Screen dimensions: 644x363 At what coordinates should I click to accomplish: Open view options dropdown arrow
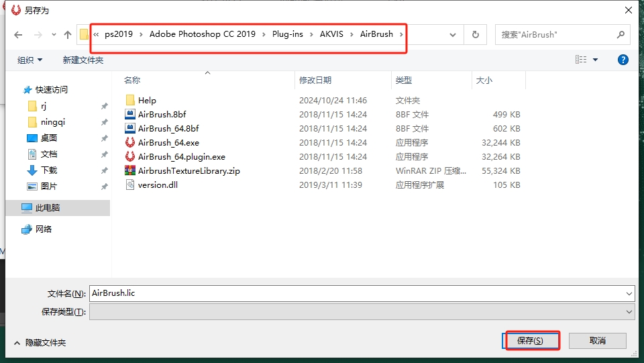(x=595, y=60)
